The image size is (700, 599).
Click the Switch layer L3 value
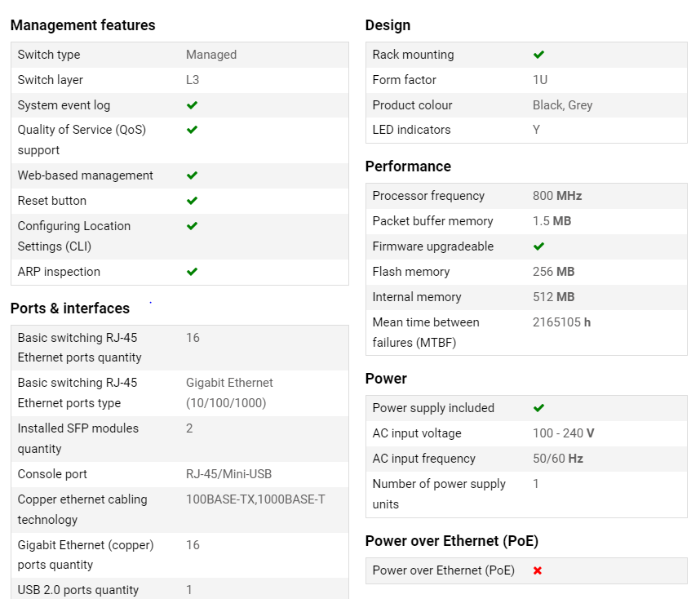[x=193, y=80]
